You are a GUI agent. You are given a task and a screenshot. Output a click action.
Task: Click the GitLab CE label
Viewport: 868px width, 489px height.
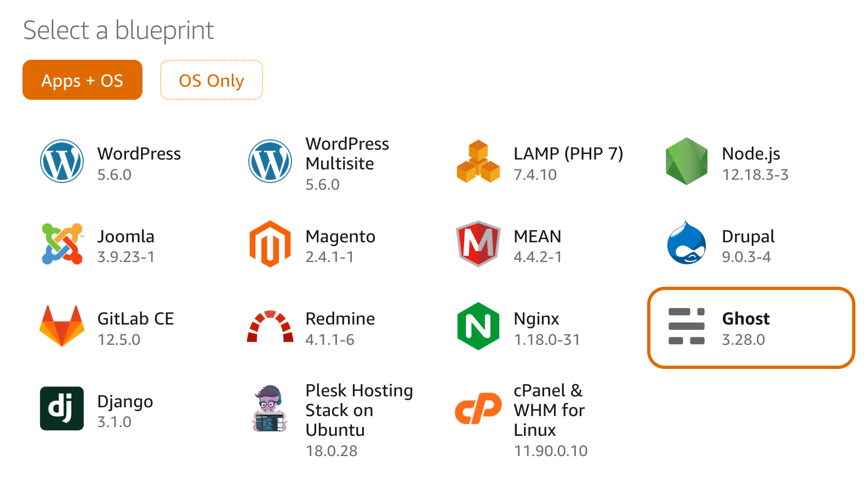point(136,319)
